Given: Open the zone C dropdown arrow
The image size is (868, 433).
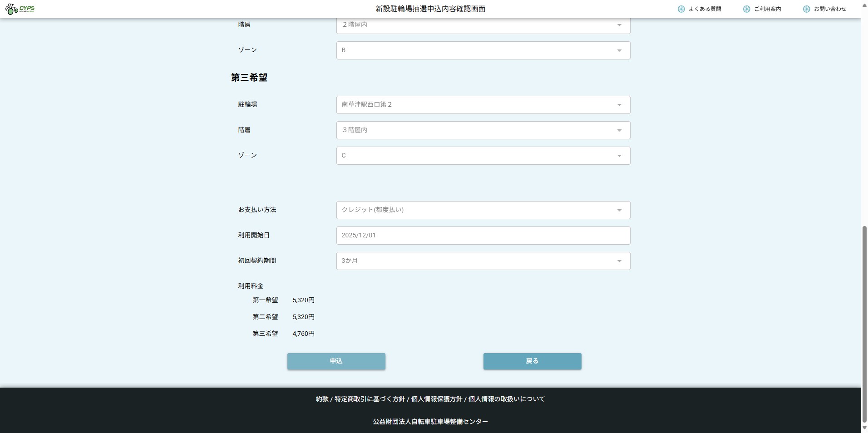Looking at the screenshot, I should coord(619,156).
